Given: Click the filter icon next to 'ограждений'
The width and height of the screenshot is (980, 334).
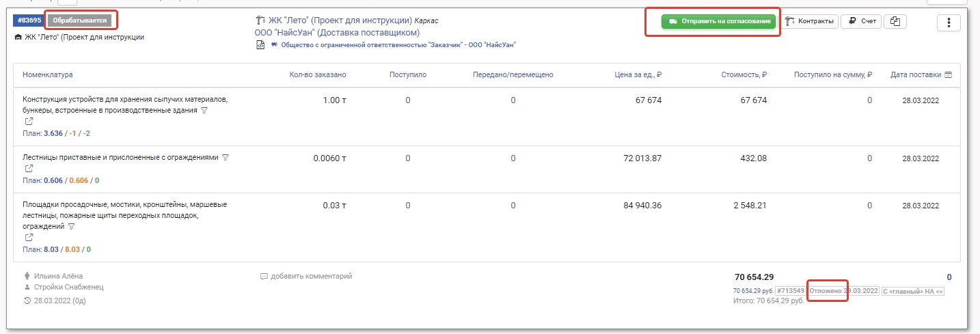Looking at the screenshot, I should coord(71,226).
